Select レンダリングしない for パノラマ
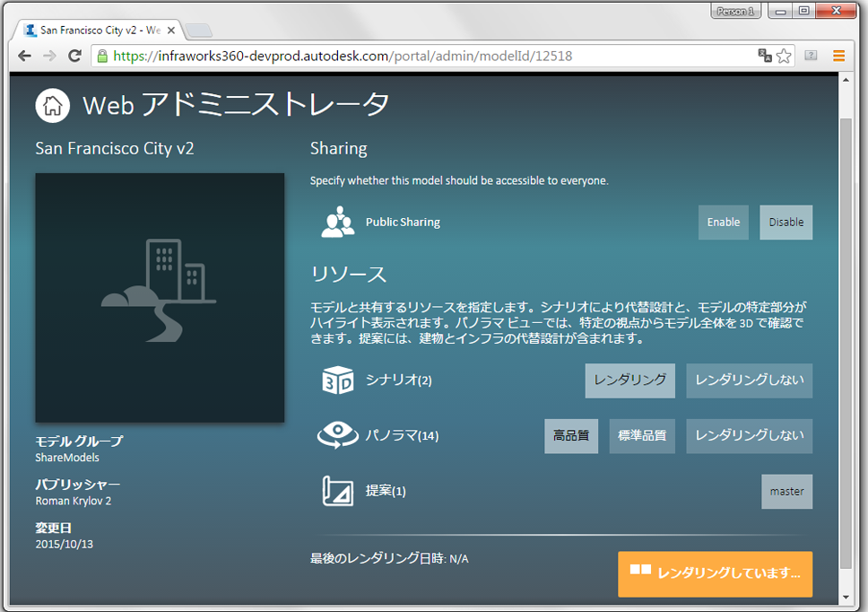 [750, 436]
